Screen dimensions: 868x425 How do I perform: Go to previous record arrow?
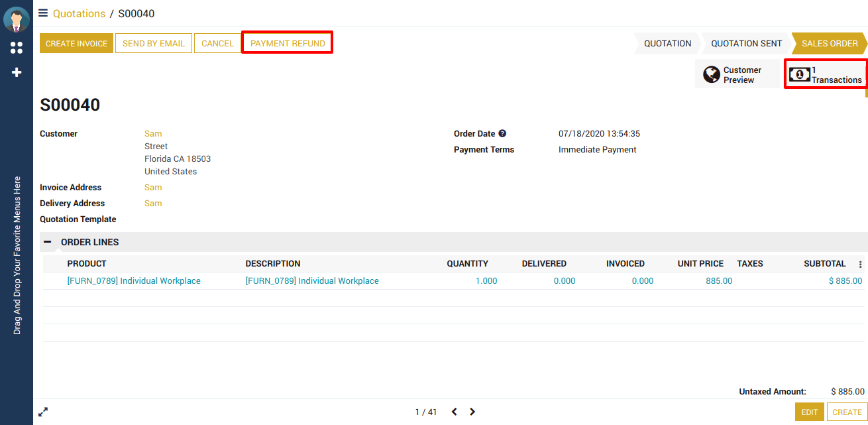454,412
